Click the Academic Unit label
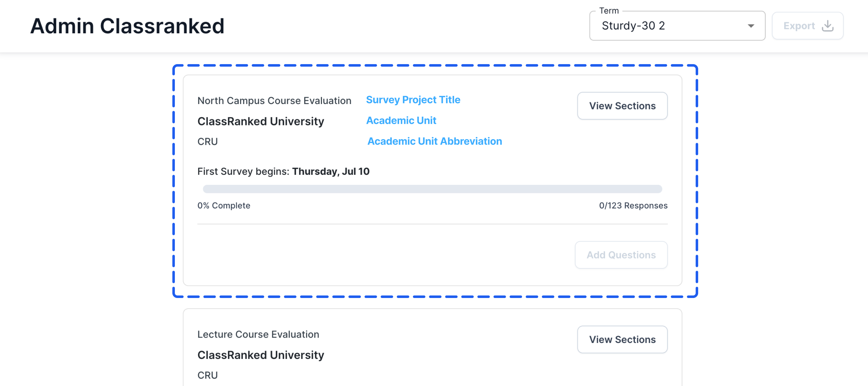This screenshot has width=868, height=386. [x=401, y=121]
